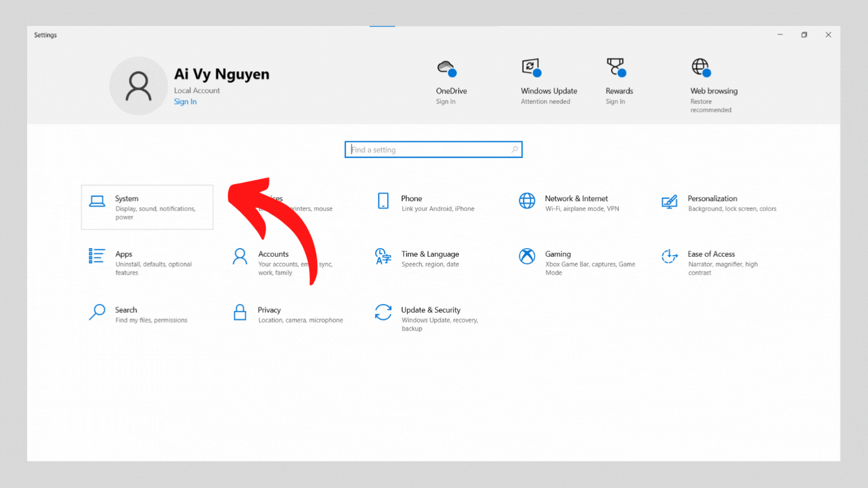The width and height of the screenshot is (868, 488).
Task: Open Network & Internet category title
Action: point(576,198)
